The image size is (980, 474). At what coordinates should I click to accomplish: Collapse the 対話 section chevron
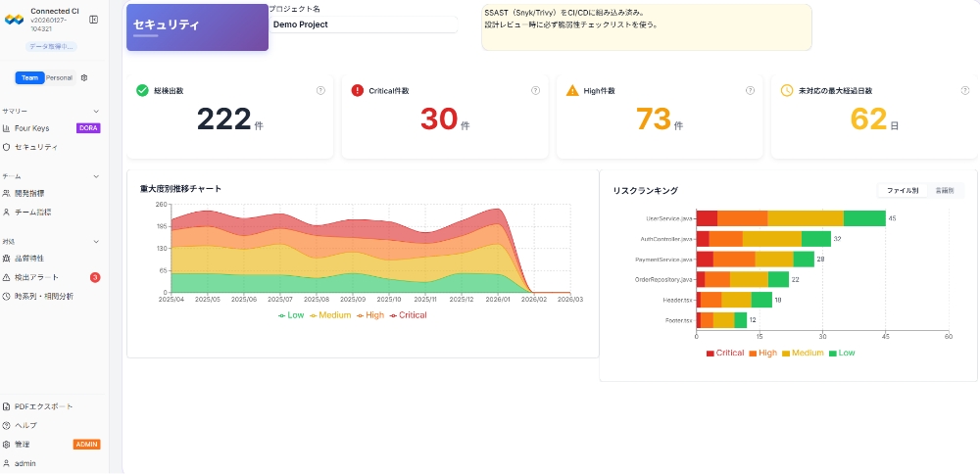point(96,242)
